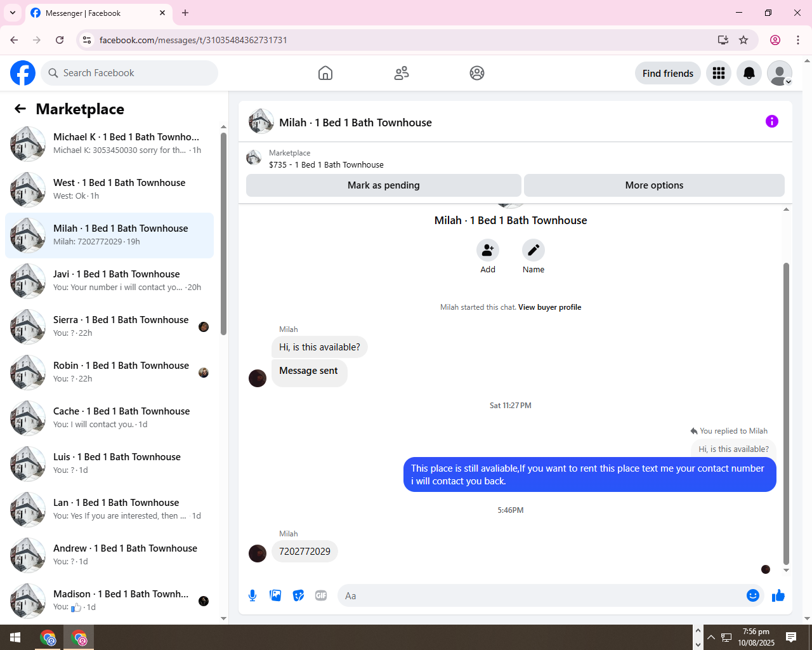Click the install app icon in address bar
The height and width of the screenshot is (650, 812).
pos(723,40)
